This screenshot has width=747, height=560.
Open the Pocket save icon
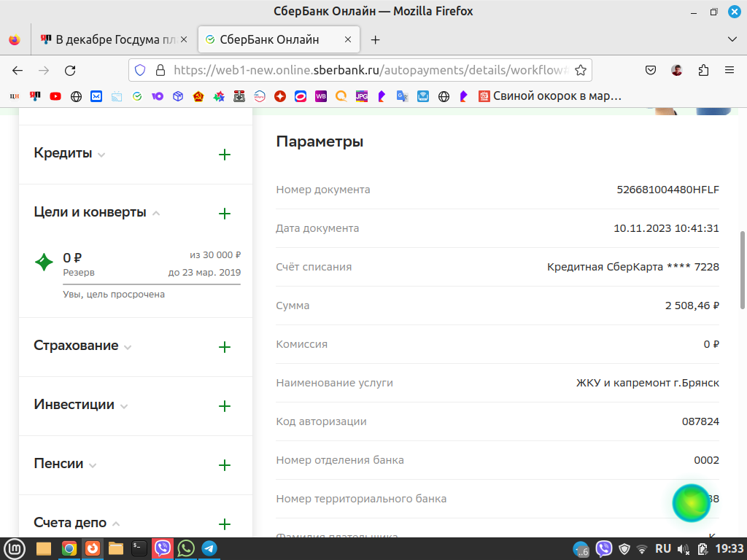650,71
